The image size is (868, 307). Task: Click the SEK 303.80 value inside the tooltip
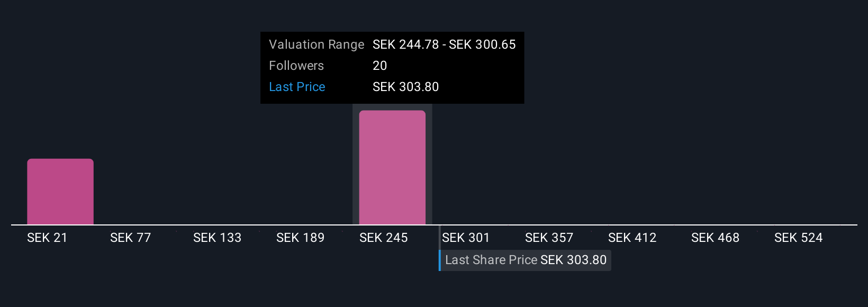tap(405, 87)
